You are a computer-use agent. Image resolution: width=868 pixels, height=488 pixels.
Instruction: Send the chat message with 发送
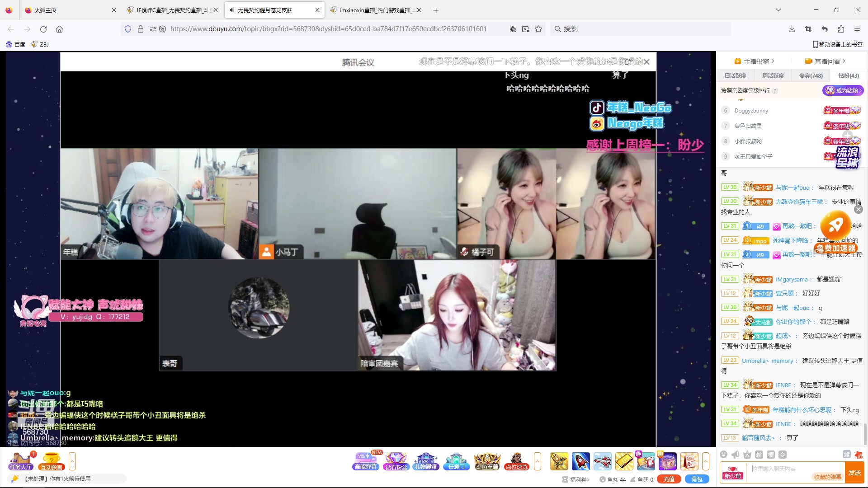coord(854,473)
